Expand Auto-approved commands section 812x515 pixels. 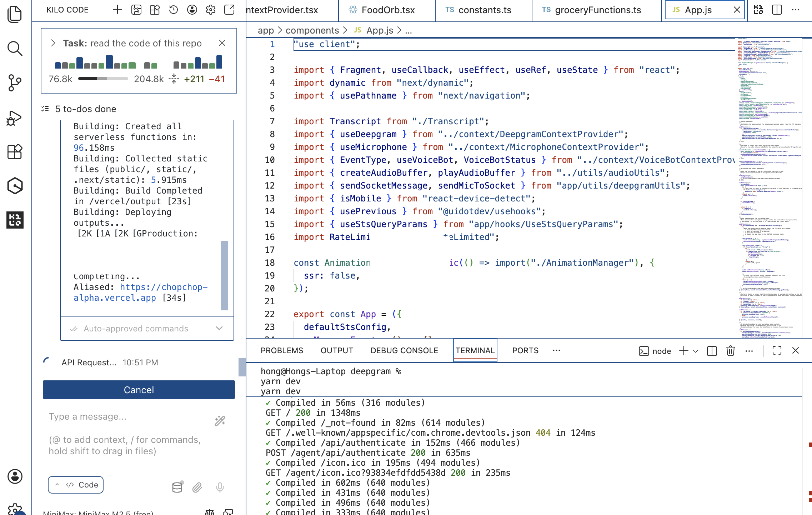point(219,328)
